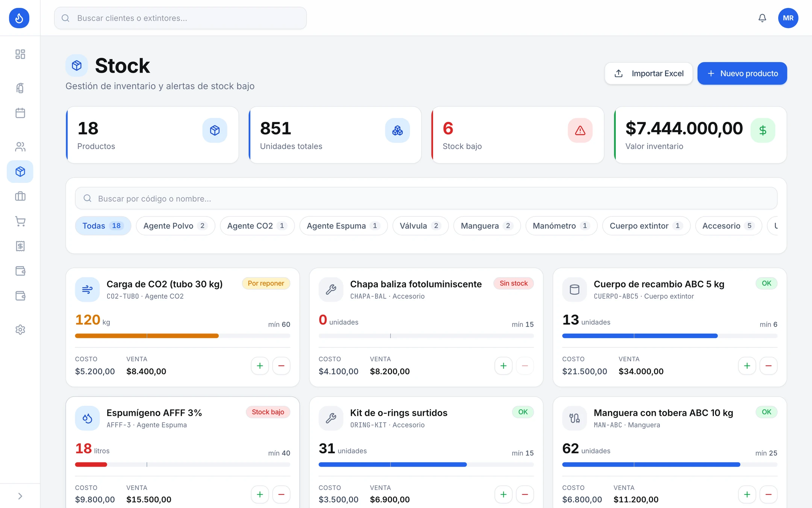Decrease stock of Carga de CO2
The width and height of the screenshot is (812, 508).
(x=281, y=366)
